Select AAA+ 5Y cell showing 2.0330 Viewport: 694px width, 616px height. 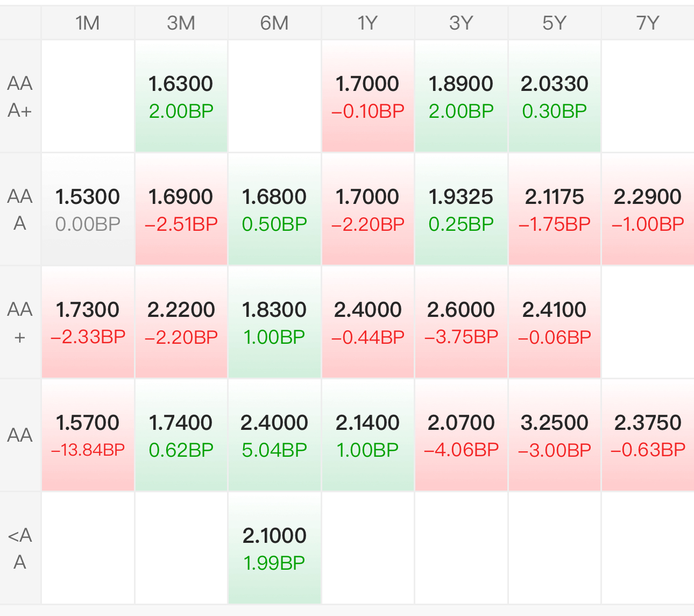[x=555, y=97]
